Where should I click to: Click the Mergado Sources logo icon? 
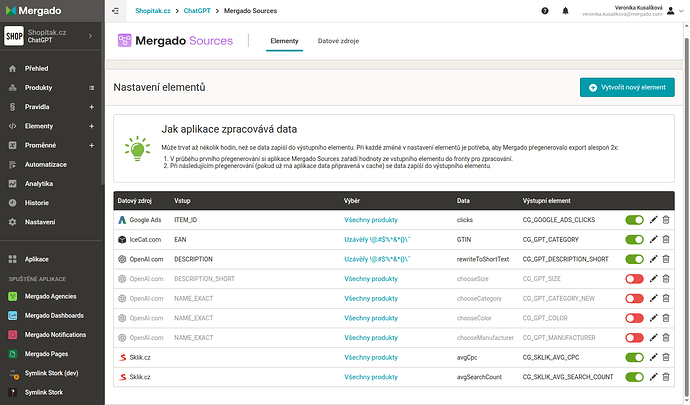[125, 40]
